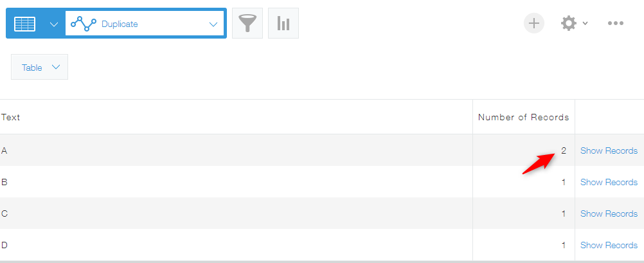
Task: Click the text cell labeled D
Action: 4,245
